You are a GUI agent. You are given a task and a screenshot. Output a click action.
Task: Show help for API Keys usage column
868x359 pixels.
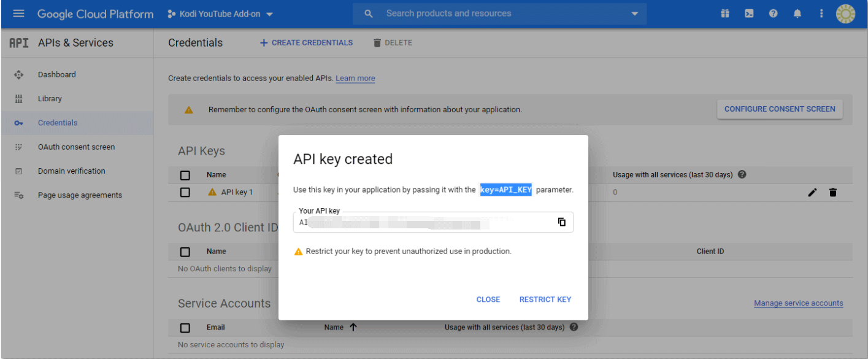(742, 175)
